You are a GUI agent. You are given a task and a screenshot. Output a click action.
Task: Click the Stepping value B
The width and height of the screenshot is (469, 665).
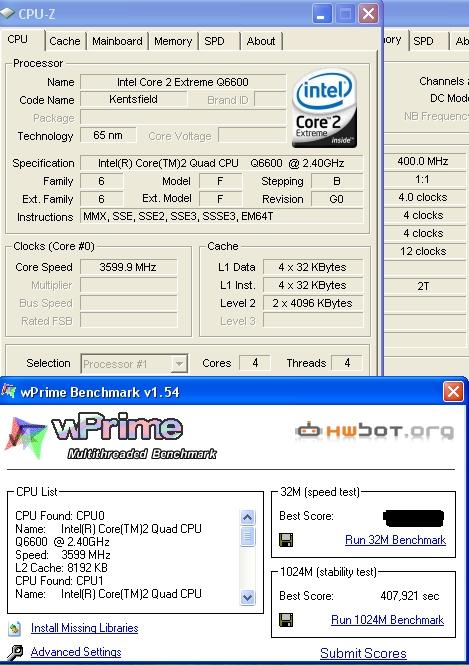coord(337,181)
